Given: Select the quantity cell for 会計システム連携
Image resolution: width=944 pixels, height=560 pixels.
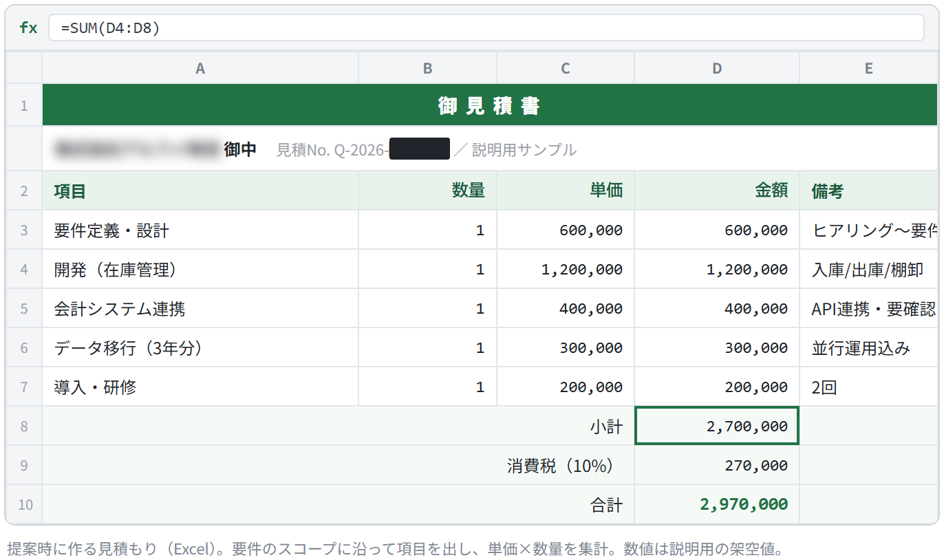Looking at the screenshot, I should (428, 308).
